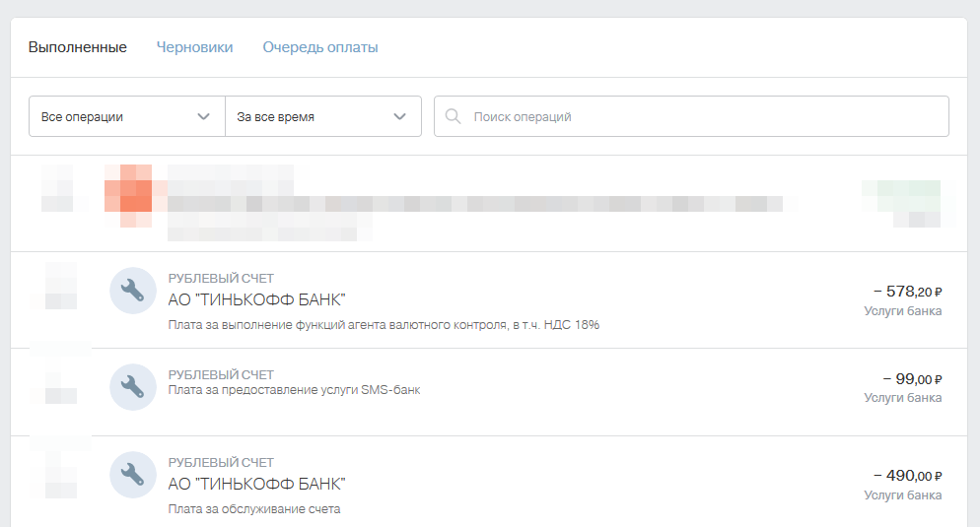Screen dimensions: 980x527
Task: Open 'Плата за обслуживание счета' description
Action: coord(254,509)
